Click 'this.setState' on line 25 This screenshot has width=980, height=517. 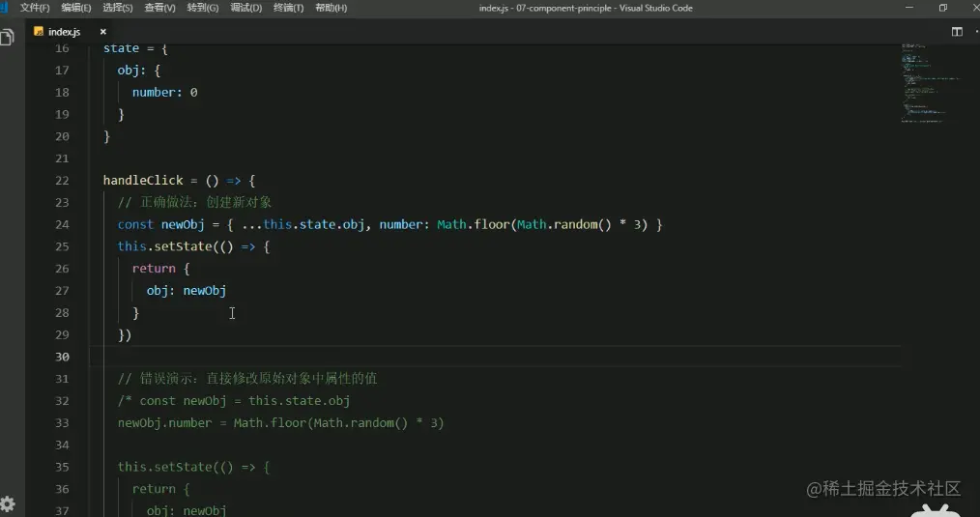point(165,246)
